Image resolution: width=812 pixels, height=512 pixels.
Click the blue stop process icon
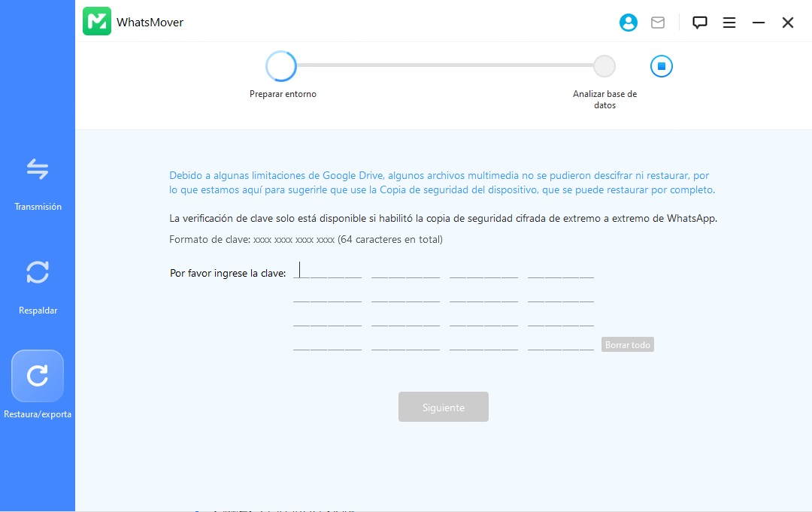pyautogui.click(x=662, y=66)
